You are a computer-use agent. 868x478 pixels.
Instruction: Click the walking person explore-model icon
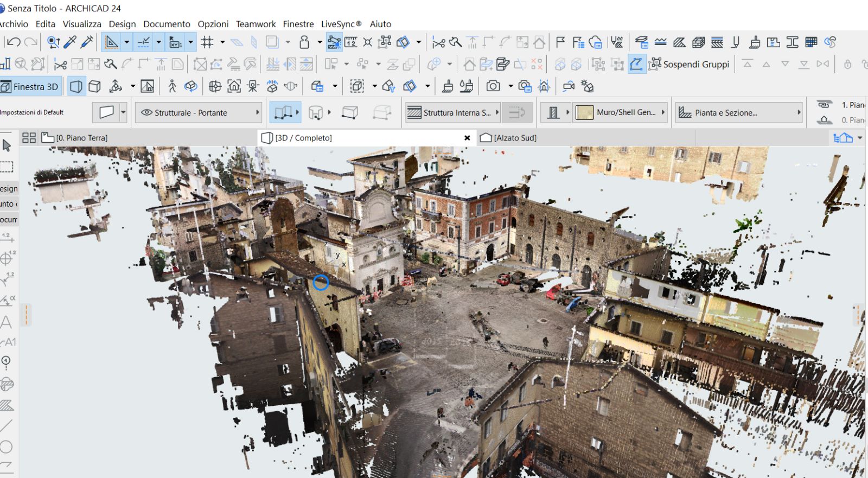pos(173,86)
